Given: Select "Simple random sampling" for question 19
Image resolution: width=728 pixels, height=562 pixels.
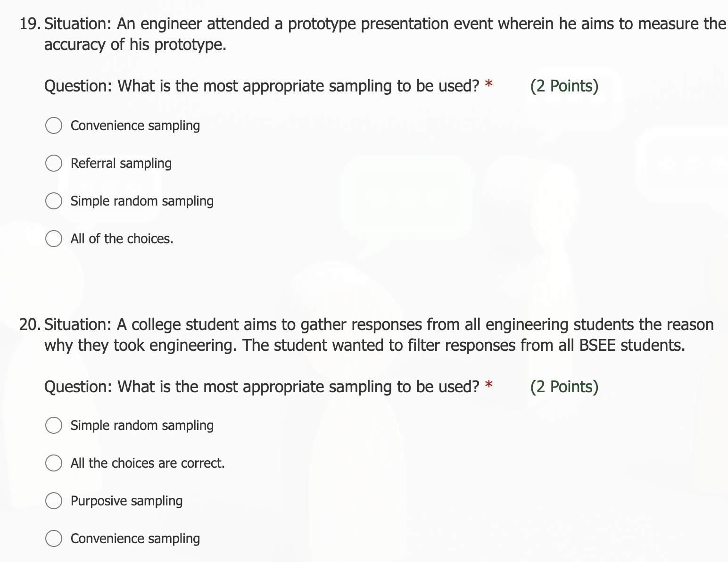Looking at the screenshot, I should click(x=54, y=201).
